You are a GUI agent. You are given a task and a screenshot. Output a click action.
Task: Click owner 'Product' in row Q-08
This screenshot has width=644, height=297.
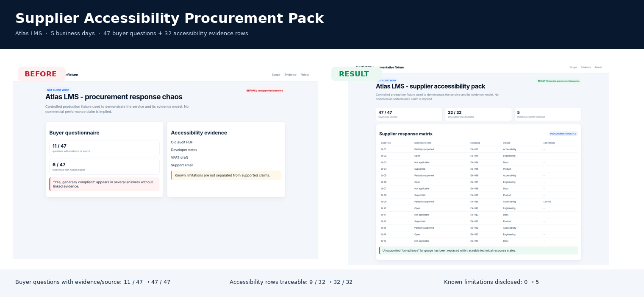click(x=507, y=195)
